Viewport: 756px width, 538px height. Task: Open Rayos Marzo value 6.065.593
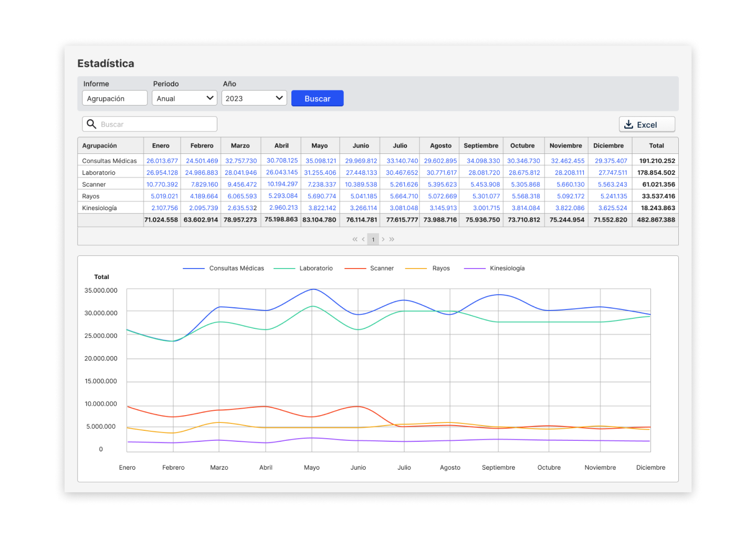pyautogui.click(x=242, y=196)
